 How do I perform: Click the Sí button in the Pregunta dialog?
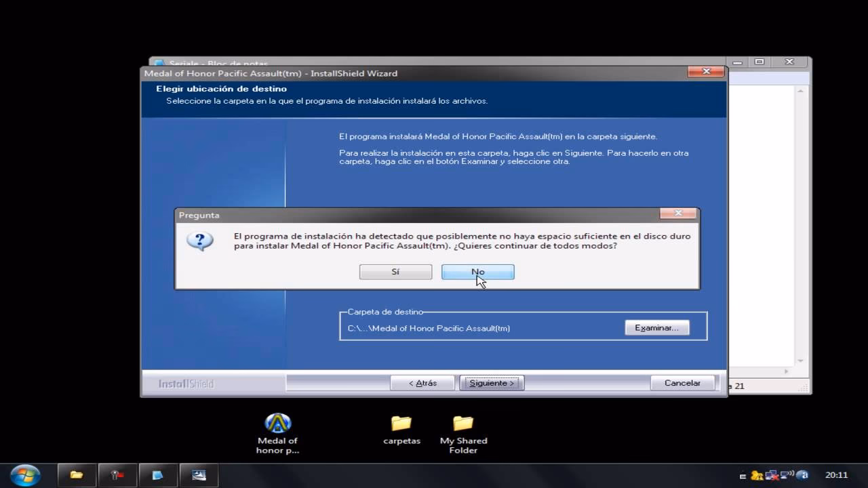coord(395,272)
